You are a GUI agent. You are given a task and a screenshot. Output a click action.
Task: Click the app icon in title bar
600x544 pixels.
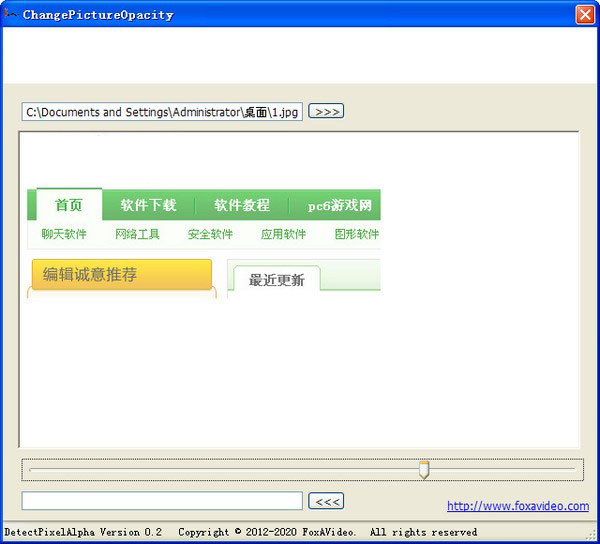click(10, 14)
